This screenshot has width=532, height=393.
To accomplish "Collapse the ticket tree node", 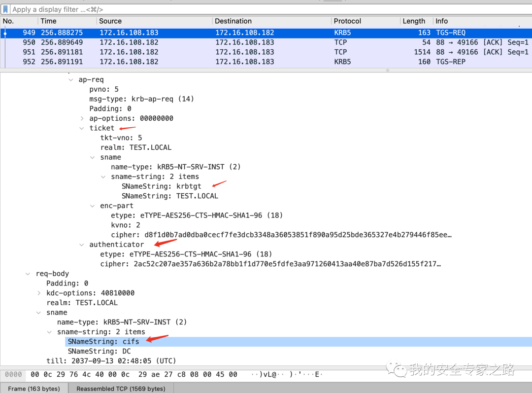I will pos(82,128).
